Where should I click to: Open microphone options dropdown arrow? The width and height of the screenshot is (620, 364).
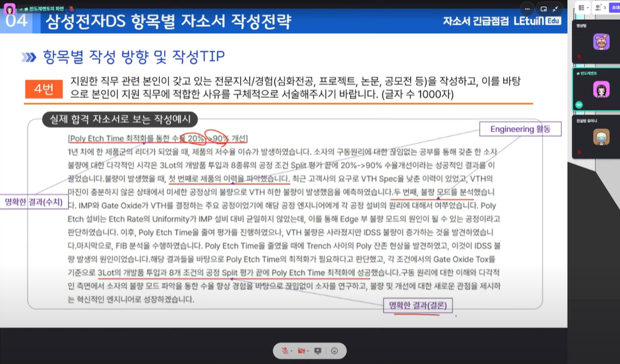(292, 351)
